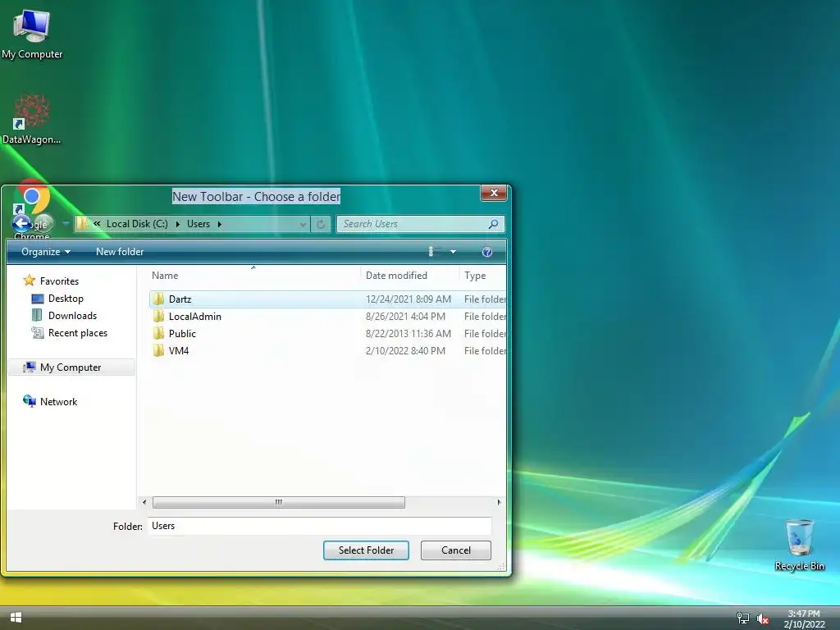Select the VM4 folder icon
This screenshot has width=840, height=630.
coord(158,350)
